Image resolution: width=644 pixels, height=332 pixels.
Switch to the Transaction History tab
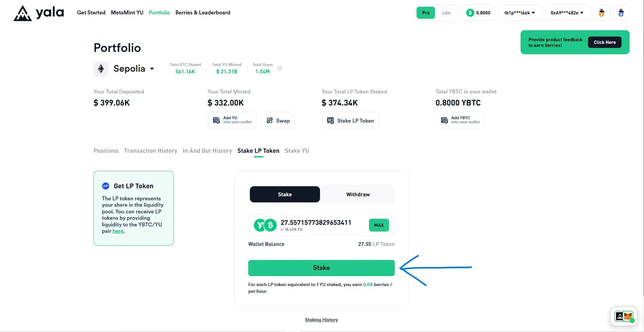(x=151, y=151)
